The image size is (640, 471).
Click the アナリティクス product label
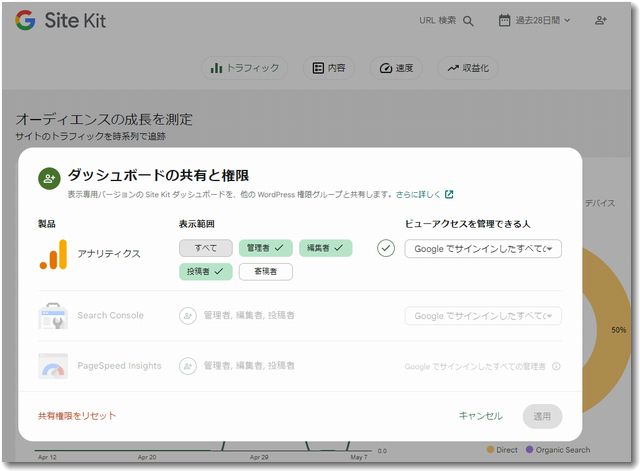(x=109, y=253)
